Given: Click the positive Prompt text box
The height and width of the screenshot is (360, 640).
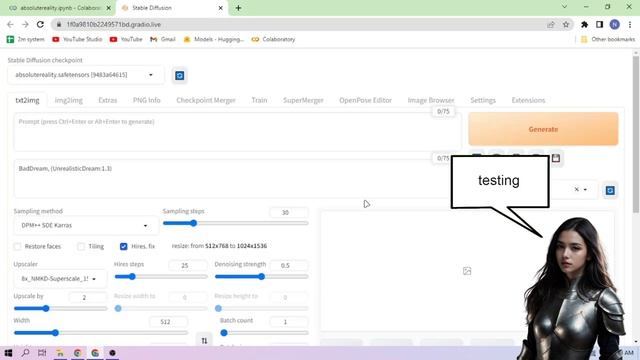Looking at the screenshot, I should [238, 132].
